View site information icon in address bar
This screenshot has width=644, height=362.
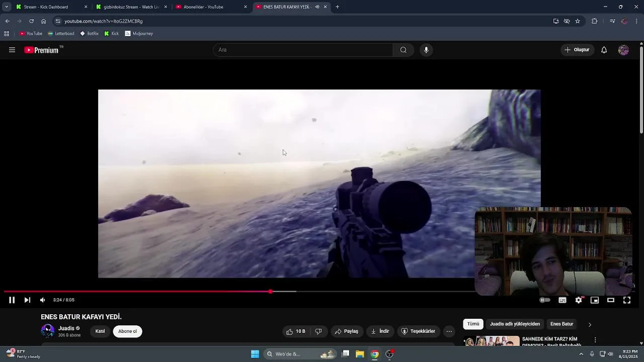click(x=58, y=21)
